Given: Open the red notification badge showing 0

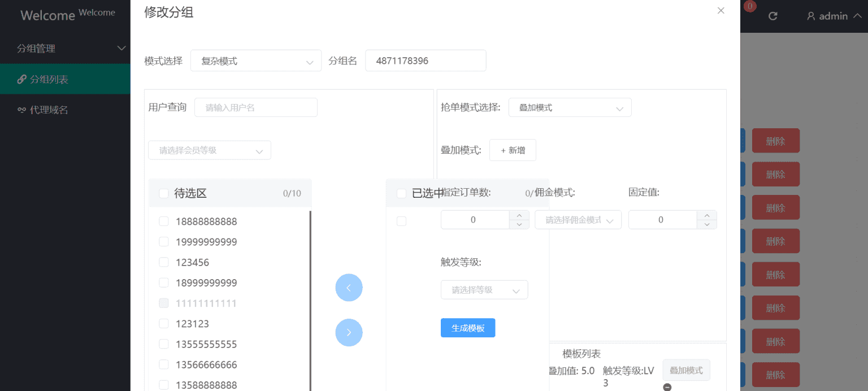Looking at the screenshot, I should click(750, 6).
